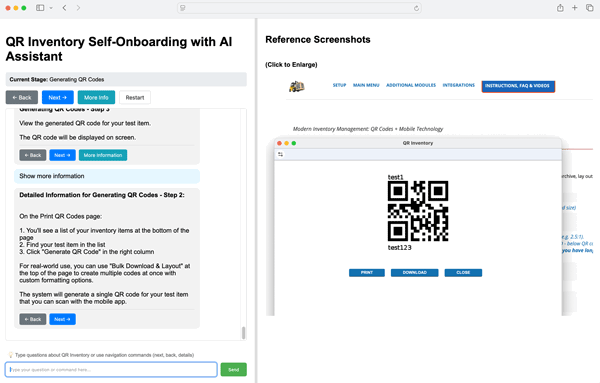Go back with the browser back arrow
The image size is (600, 383).
64,8
